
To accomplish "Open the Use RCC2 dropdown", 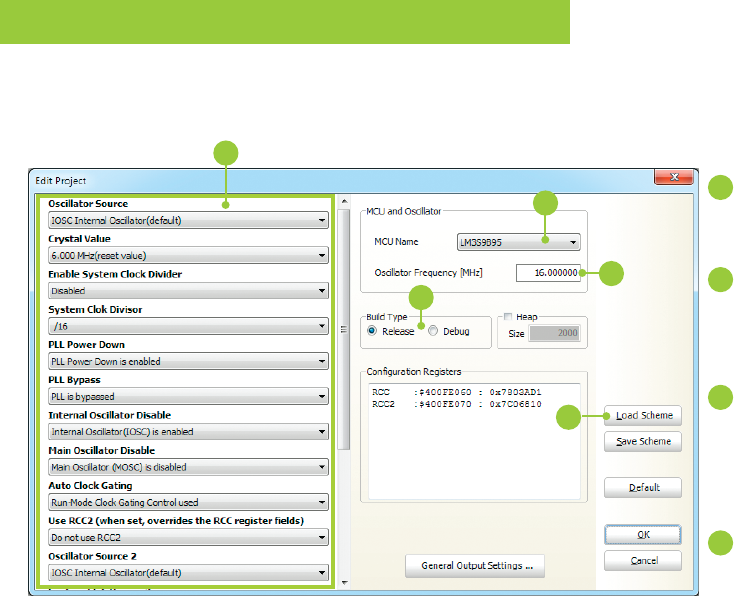I will pos(188,537).
